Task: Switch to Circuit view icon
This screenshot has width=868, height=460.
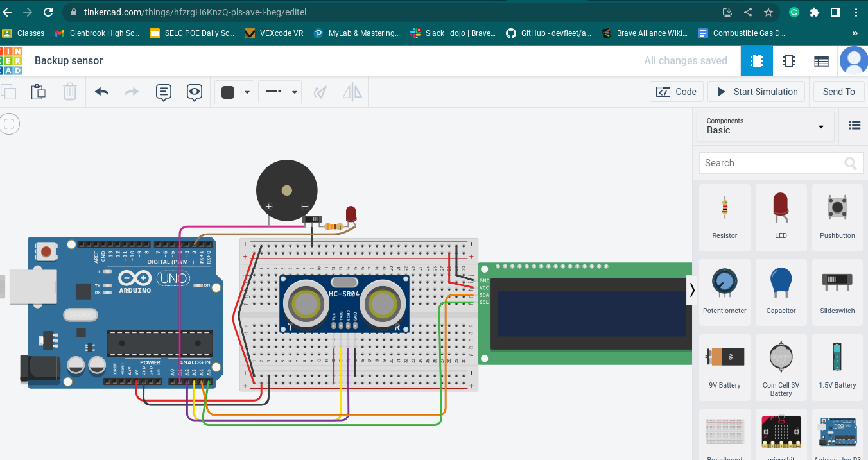Action: point(756,61)
